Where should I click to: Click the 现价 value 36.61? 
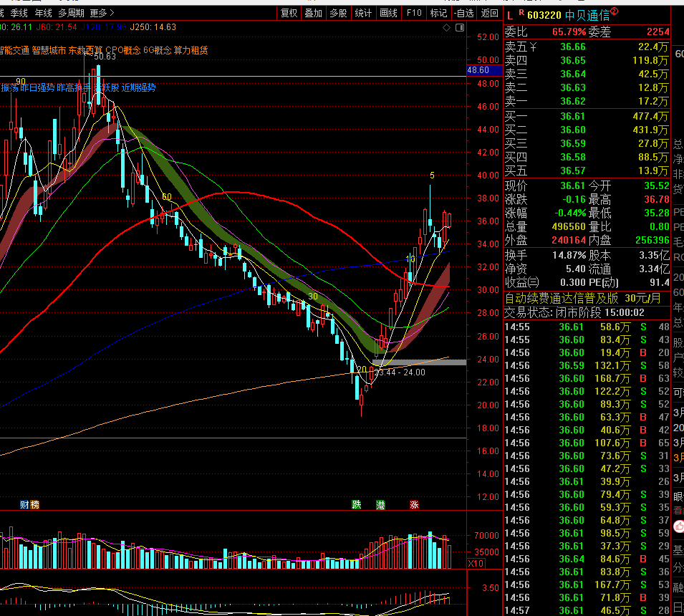(573, 186)
